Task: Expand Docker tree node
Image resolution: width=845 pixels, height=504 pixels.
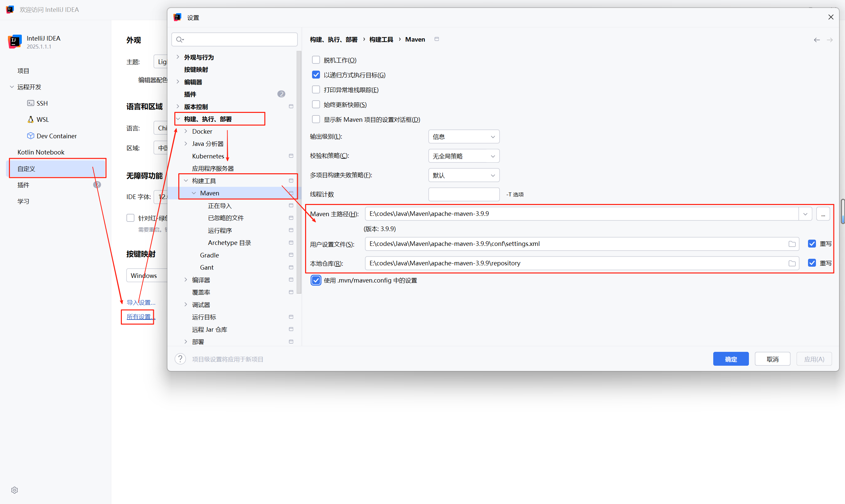Action: [186, 131]
